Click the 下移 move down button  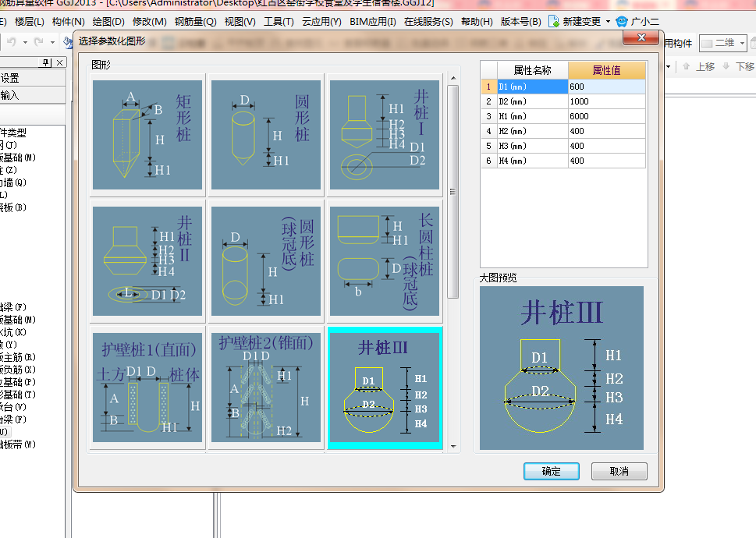pos(738,66)
